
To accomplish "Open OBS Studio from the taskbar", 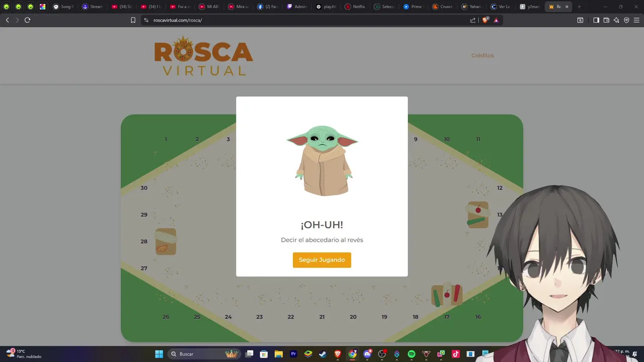I will tap(382, 354).
